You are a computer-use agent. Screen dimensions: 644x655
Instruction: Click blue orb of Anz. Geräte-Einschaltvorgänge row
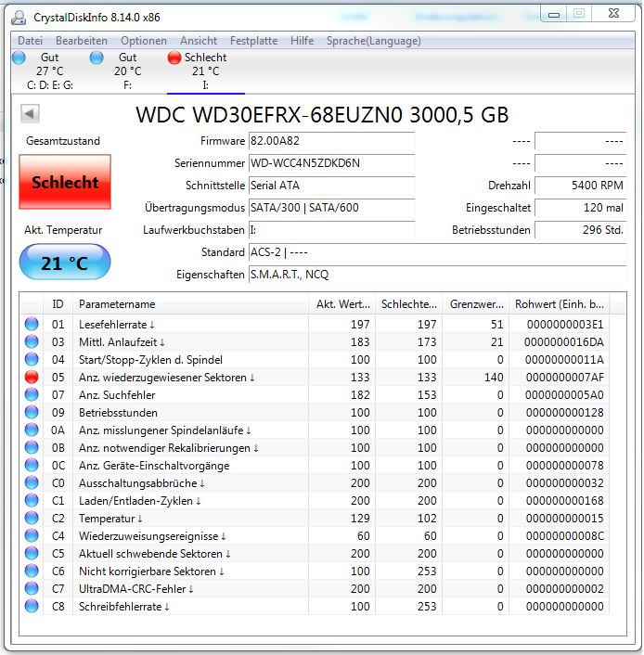[32, 465]
